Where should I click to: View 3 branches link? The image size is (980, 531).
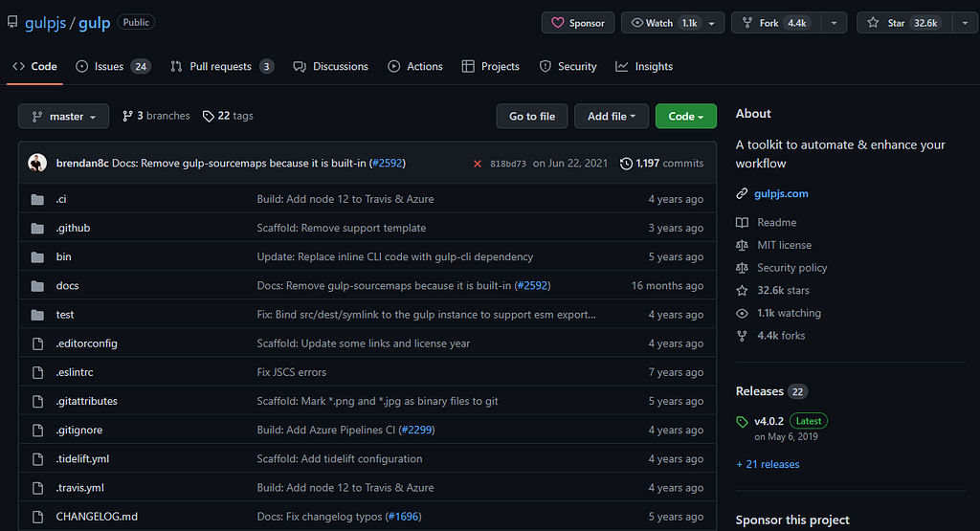(156, 116)
